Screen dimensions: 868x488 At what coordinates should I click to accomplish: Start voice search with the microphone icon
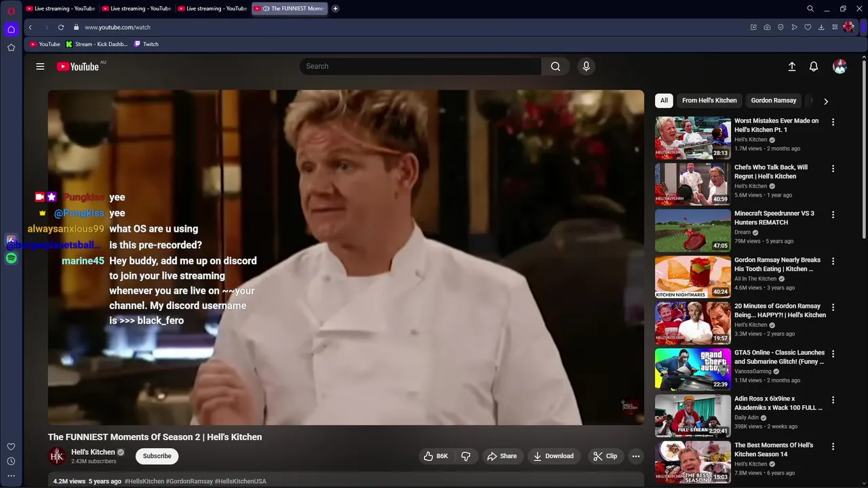(x=586, y=66)
